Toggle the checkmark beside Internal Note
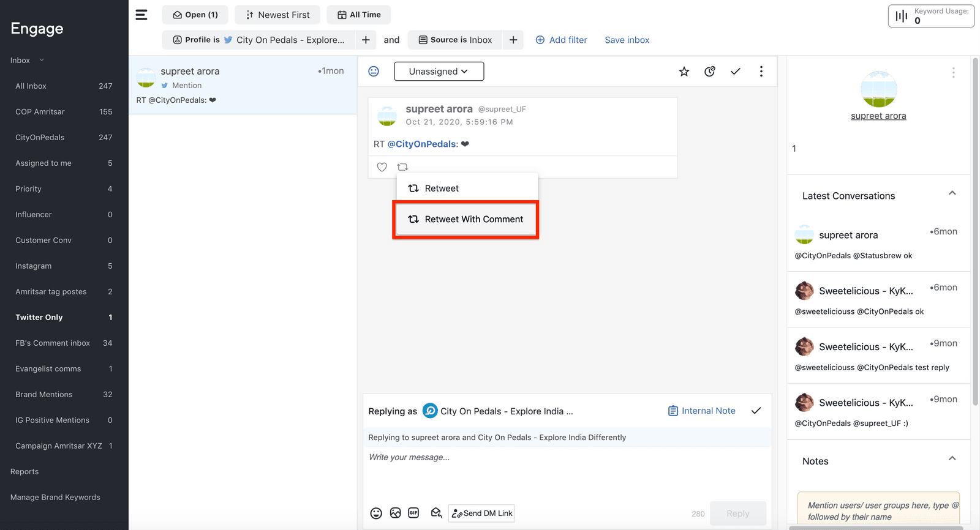The image size is (980, 530). point(756,411)
